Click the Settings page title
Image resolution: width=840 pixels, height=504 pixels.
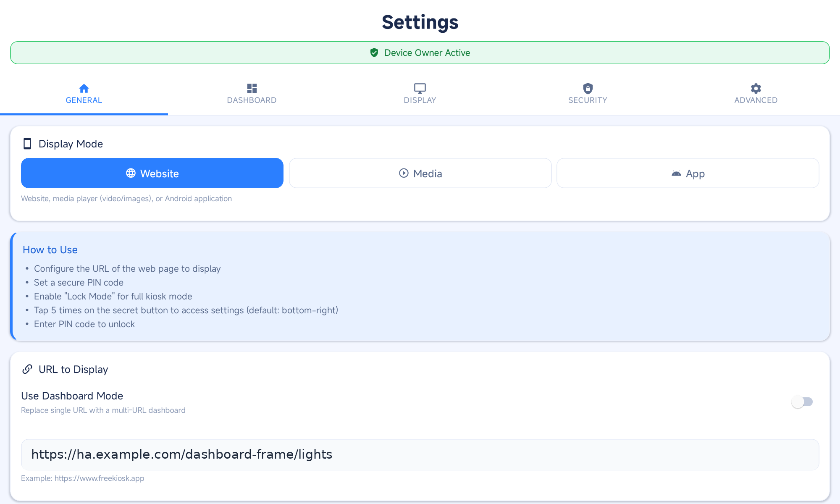coord(420,22)
